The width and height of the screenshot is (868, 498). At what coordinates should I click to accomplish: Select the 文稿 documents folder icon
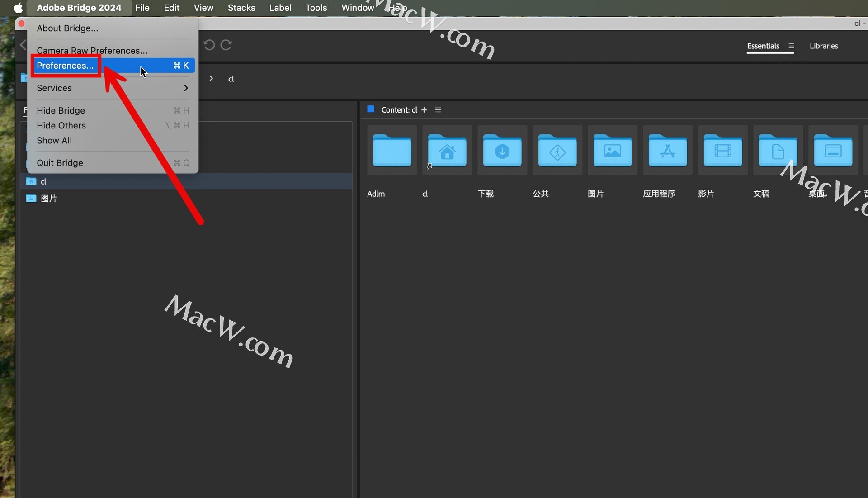[778, 150]
